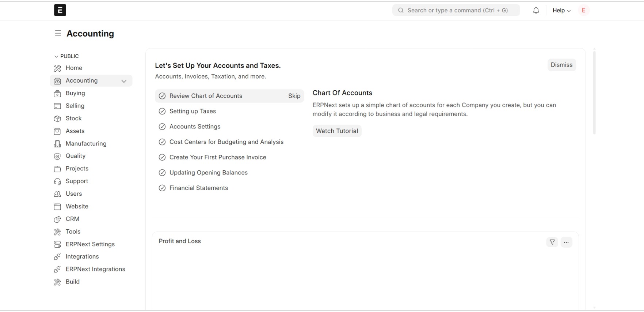Screen dimensions: 644x312
Task: Click the Support headset icon
Action: (x=57, y=181)
